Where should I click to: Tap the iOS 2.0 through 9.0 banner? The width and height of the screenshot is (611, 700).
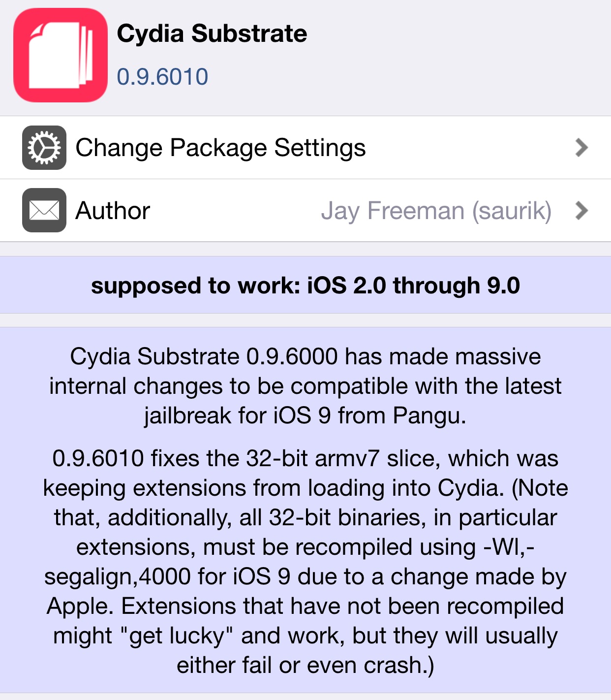click(305, 285)
